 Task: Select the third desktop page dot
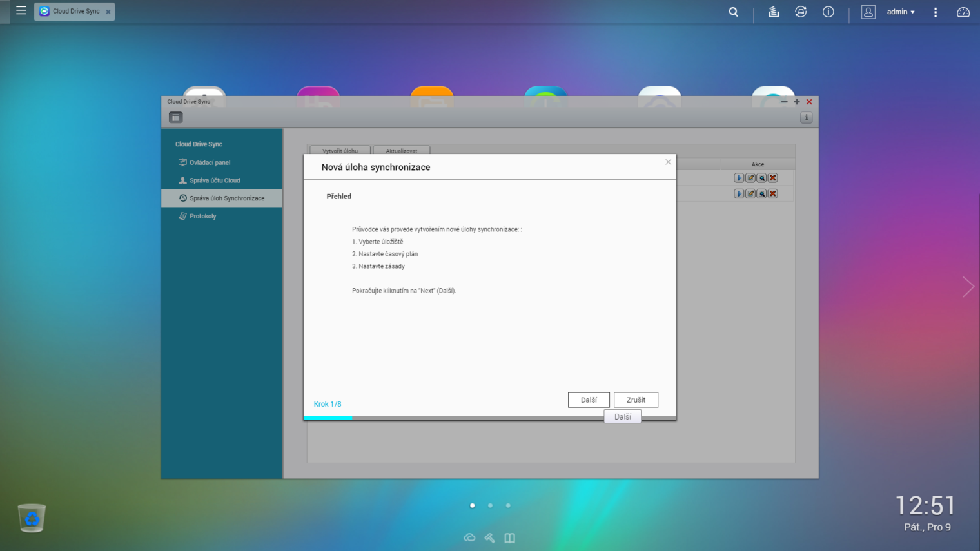point(508,505)
